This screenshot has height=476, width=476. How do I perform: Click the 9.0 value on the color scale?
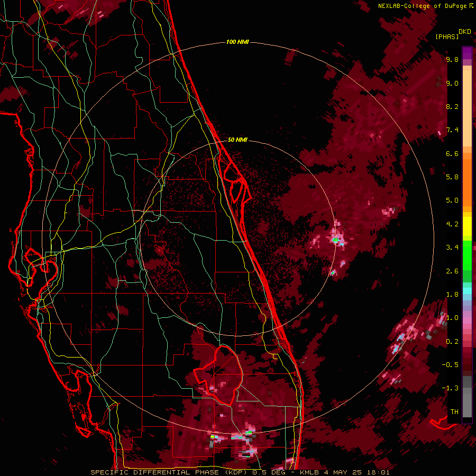tap(452, 83)
